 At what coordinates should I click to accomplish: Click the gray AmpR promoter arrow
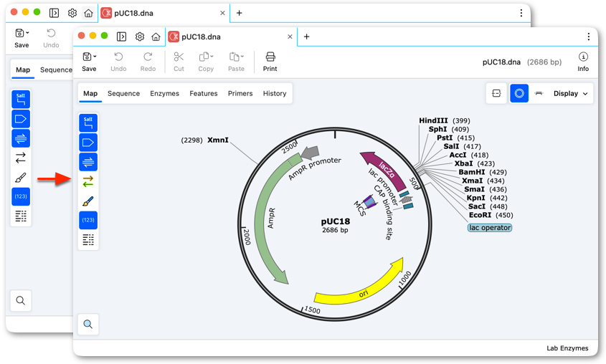pyautogui.click(x=310, y=153)
